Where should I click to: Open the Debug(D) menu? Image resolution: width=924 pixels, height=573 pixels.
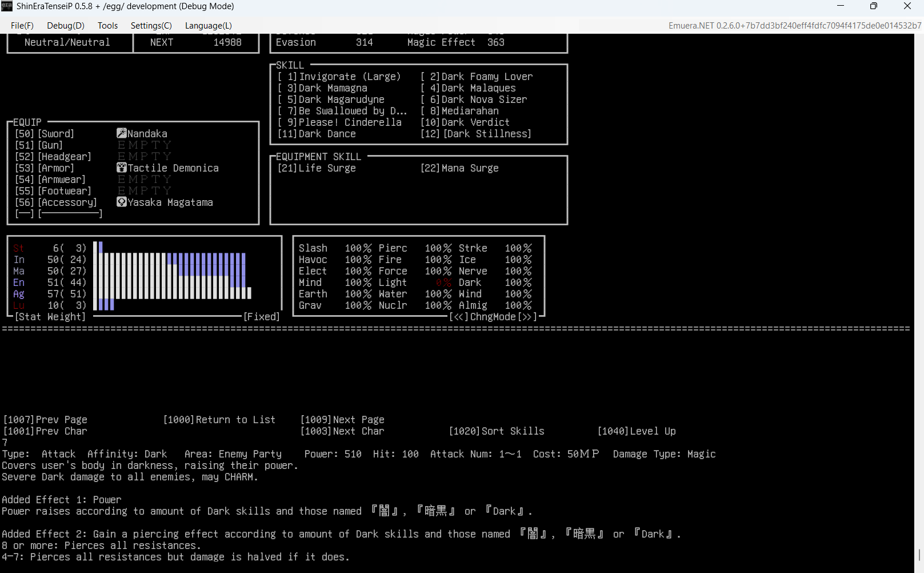(x=66, y=26)
